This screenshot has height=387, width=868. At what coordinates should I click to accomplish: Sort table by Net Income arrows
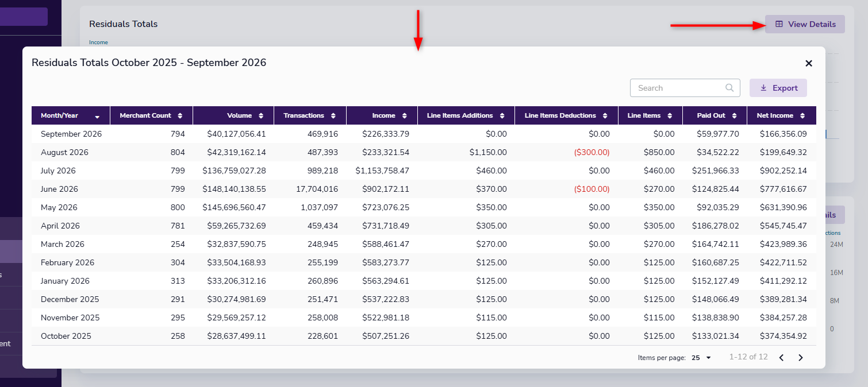[802, 115]
